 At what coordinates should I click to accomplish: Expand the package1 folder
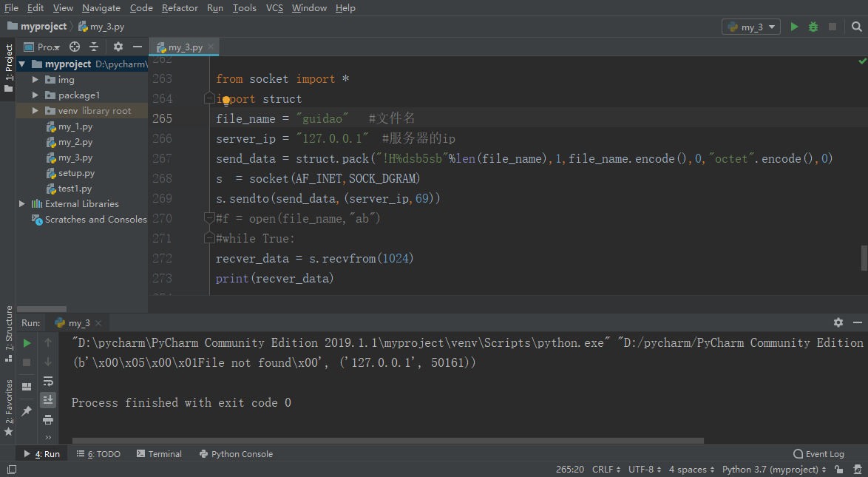pos(35,95)
